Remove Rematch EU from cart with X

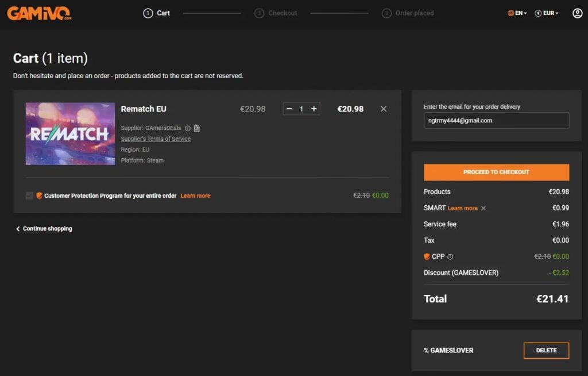(x=383, y=109)
